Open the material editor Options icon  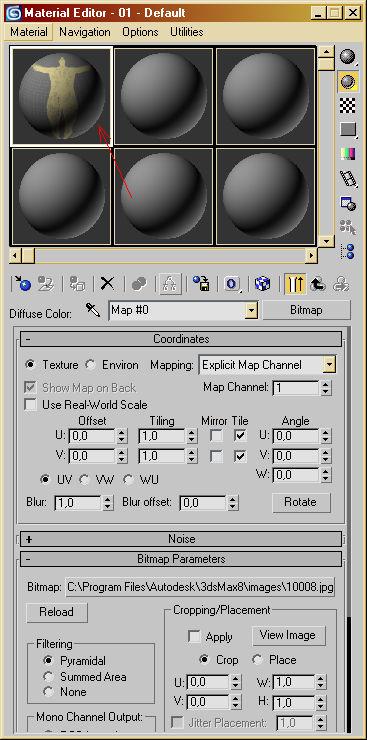click(348, 203)
